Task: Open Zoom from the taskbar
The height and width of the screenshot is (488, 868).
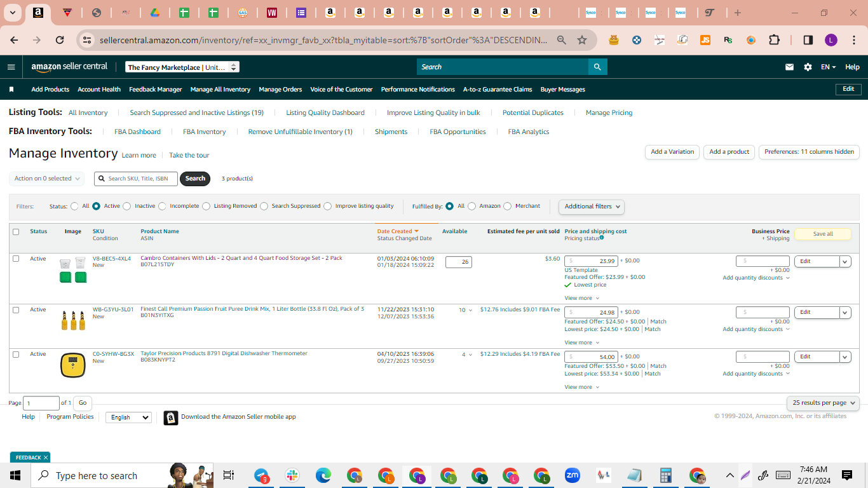Action: click(573, 475)
